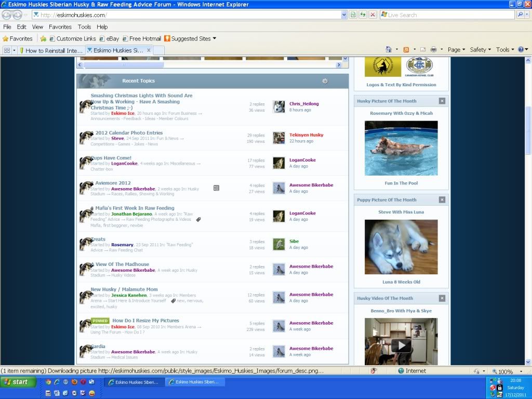Close Husky Video Of The Month block
The height and width of the screenshot is (399, 532).
(x=442, y=298)
